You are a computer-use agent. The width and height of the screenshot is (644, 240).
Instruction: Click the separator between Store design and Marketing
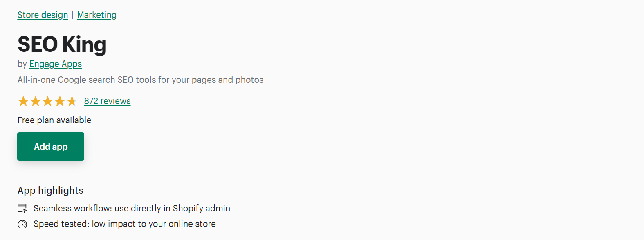pyautogui.click(x=72, y=15)
